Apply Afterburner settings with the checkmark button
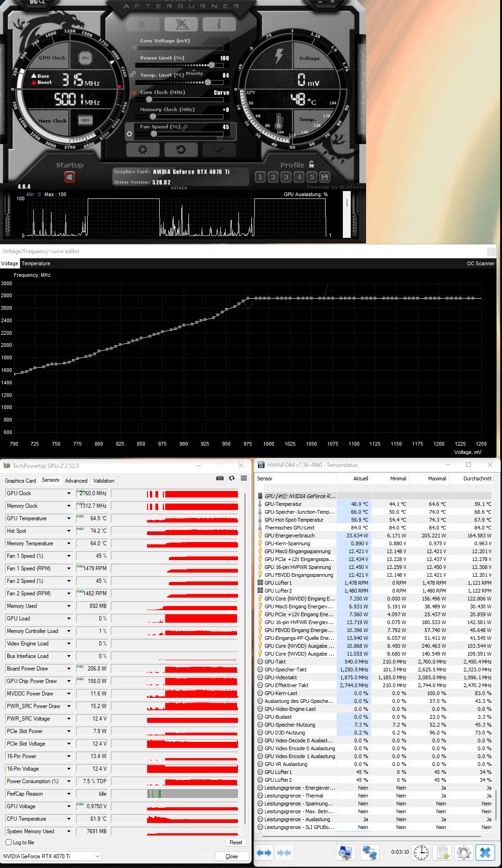The width and height of the screenshot is (502, 868). pyautogui.click(x=219, y=149)
